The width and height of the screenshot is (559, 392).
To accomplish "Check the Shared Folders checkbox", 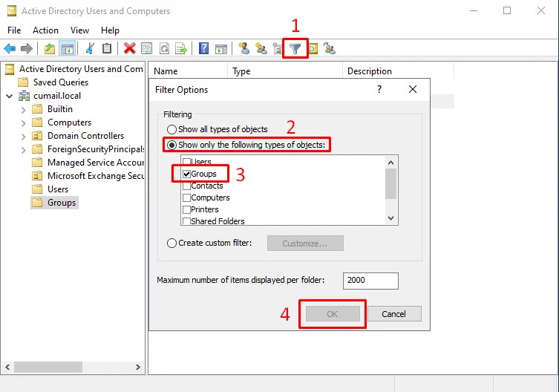I will click(186, 221).
